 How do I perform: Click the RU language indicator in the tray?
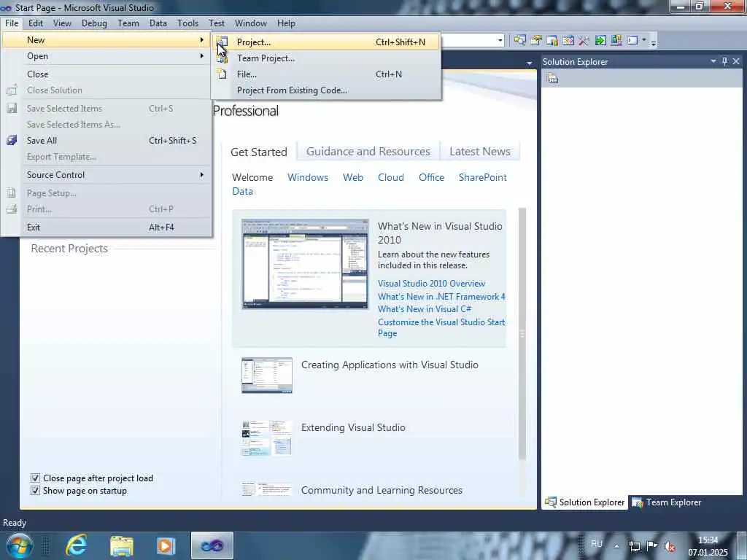[x=597, y=544]
